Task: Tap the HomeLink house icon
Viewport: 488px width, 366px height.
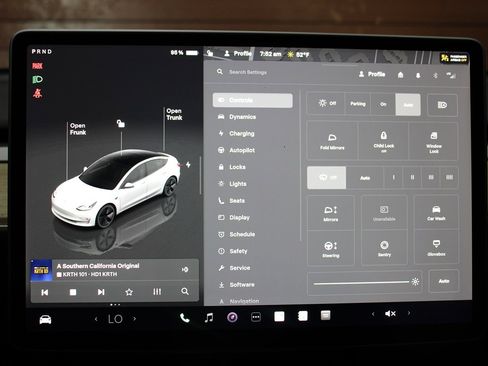Action: tap(401, 75)
